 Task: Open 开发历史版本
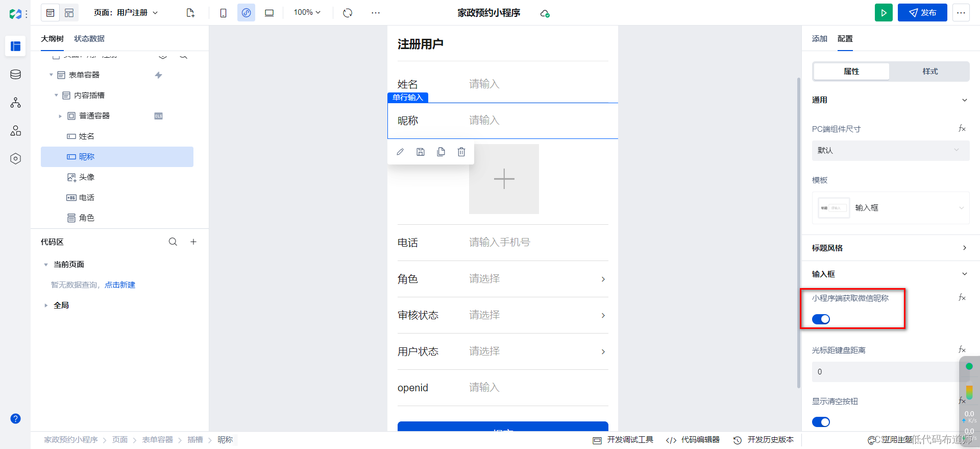coord(764,440)
